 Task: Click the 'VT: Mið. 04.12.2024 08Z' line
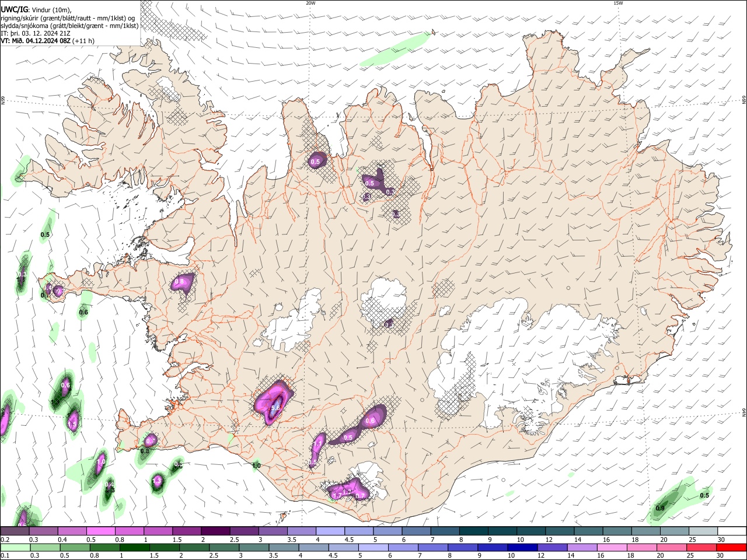pyautogui.click(x=36, y=41)
